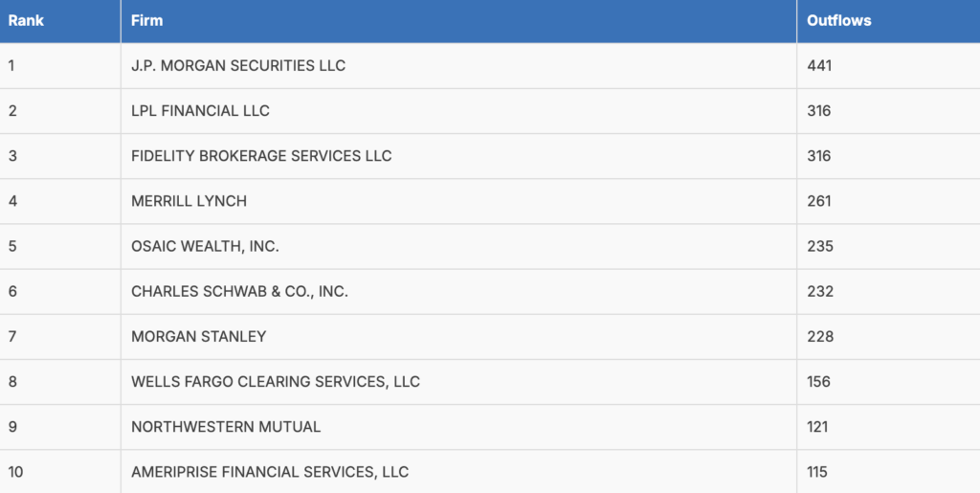
Task: Click outflows value 115
Action: [817, 472]
